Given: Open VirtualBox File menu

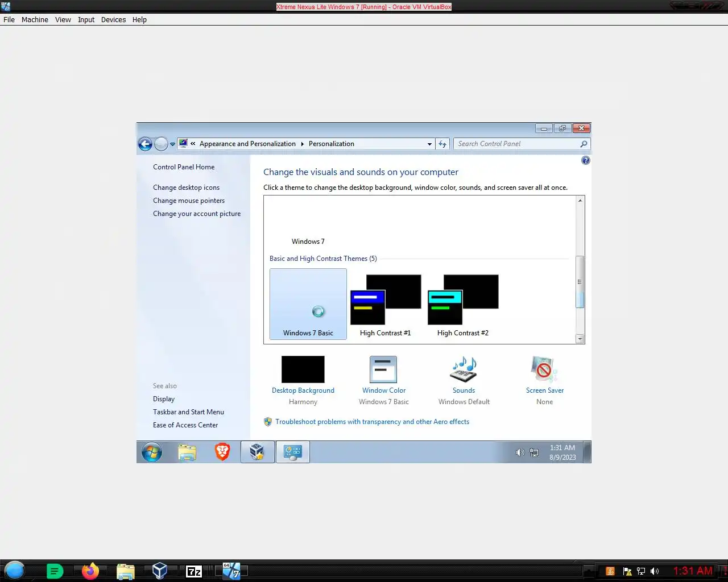Looking at the screenshot, I should click(9, 19).
